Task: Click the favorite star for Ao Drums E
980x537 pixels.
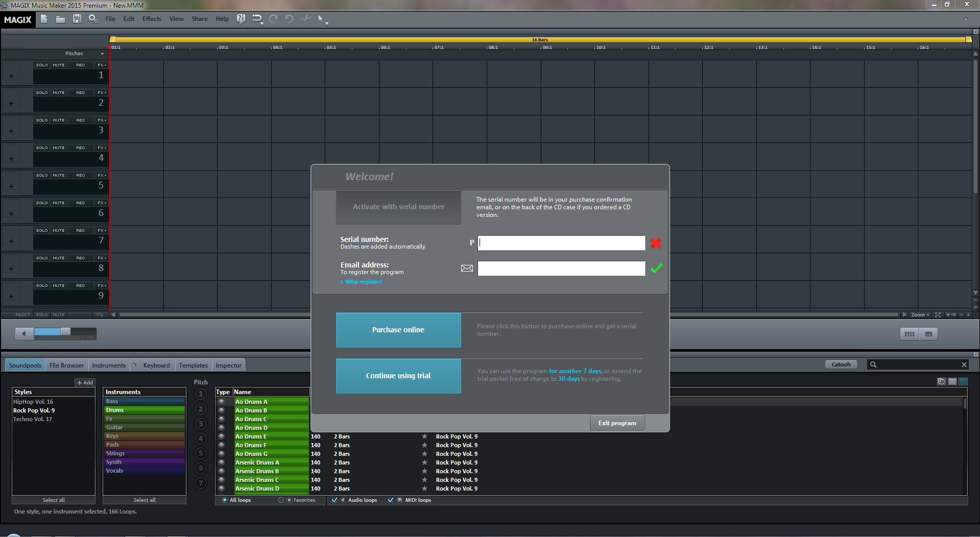Action: 424,436
